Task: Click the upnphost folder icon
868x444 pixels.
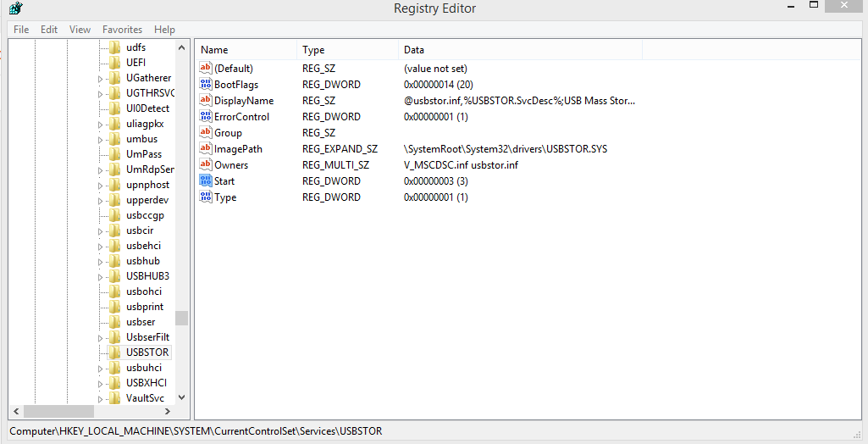Action: coord(114,185)
